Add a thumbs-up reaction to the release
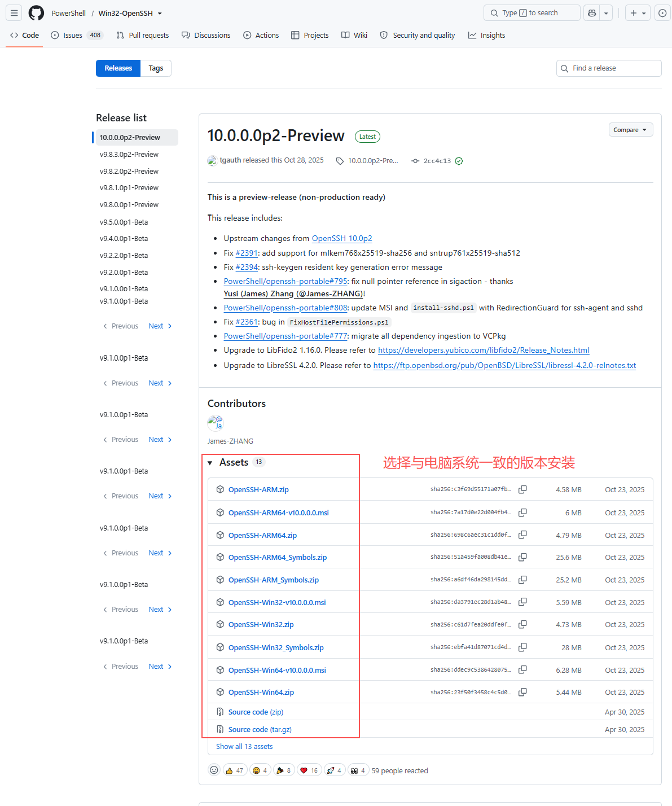The width and height of the screenshot is (672, 806). (x=234, y=770)
